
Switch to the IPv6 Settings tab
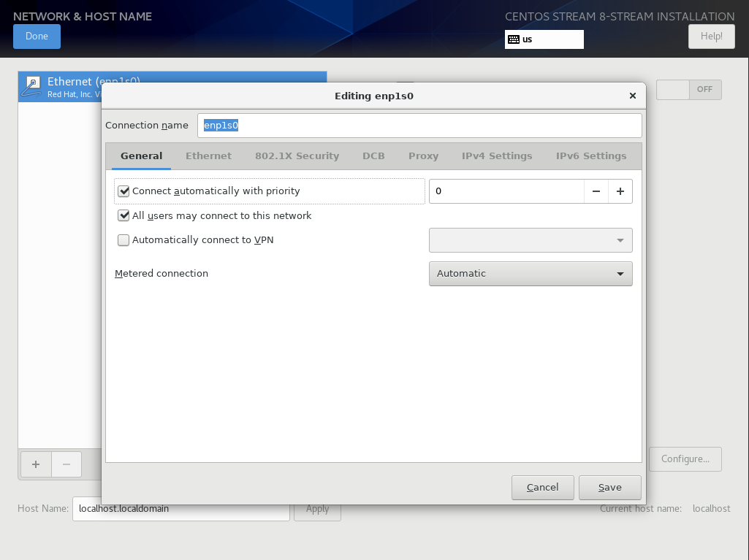591,156
